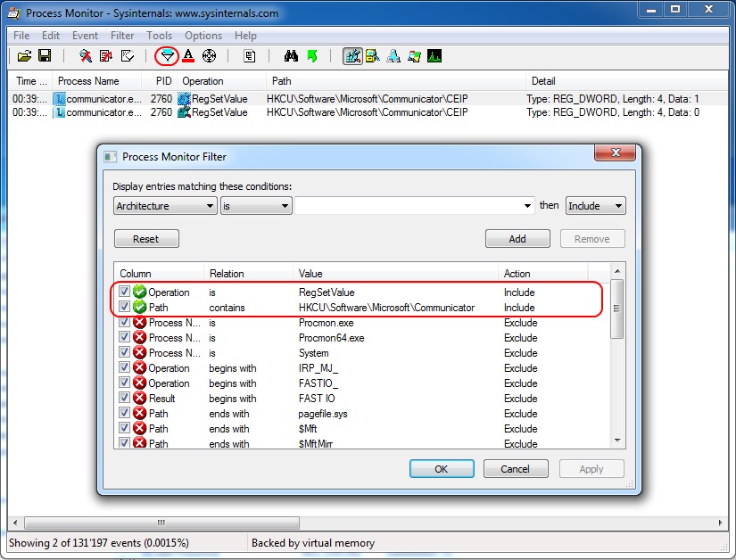Uncheck the Path contains HKCU Communicator filter
This screenshot has height=560, width=736.
tap(124, 307)
